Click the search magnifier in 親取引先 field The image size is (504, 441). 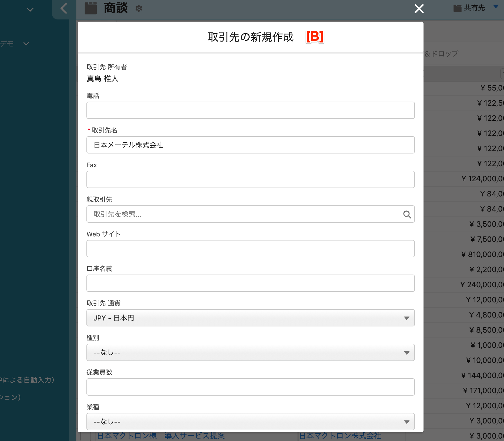tap(407, 214)
